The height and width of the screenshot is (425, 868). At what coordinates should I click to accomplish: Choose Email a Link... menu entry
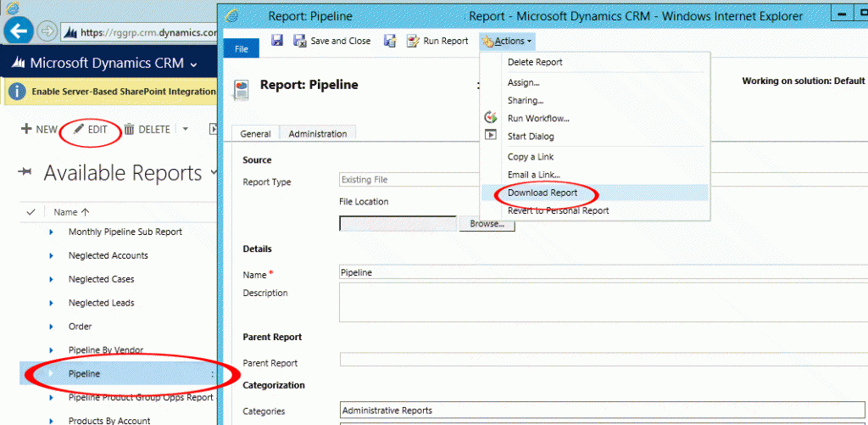(534, 175)
